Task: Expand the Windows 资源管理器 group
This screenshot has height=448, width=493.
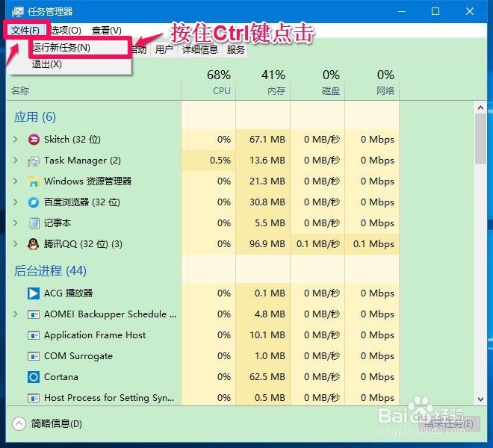Action: click(16, 181)
